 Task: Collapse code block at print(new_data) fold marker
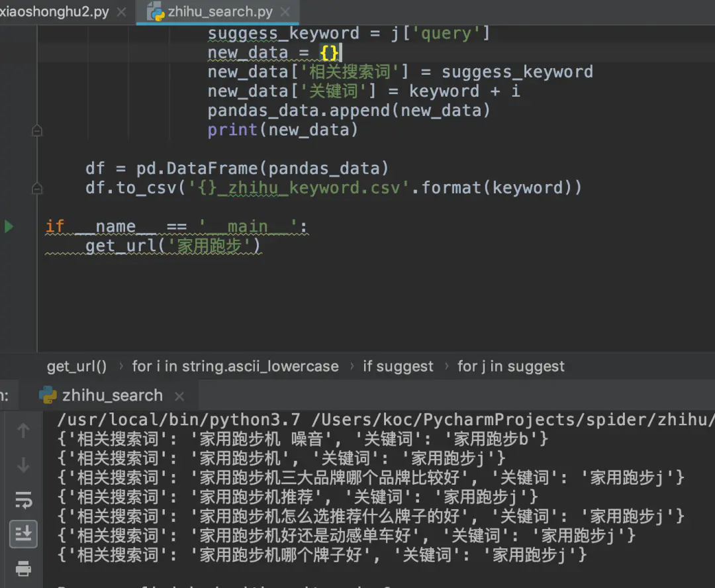pyautogui.click(x=37, y=130)
